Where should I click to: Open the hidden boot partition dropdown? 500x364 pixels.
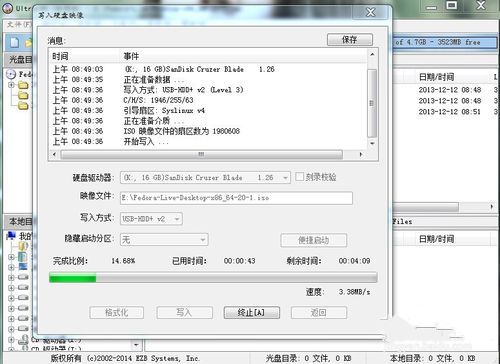[164, 239]
